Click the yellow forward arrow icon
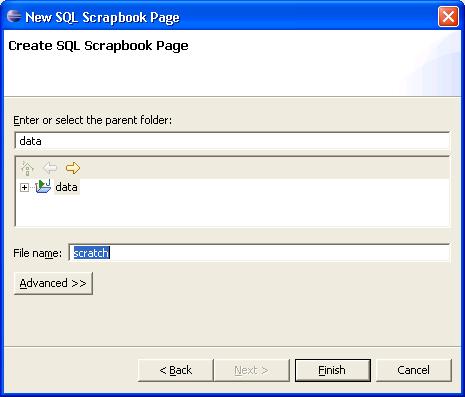Screen dimensions: 465x397 click(x=73, y=168)
